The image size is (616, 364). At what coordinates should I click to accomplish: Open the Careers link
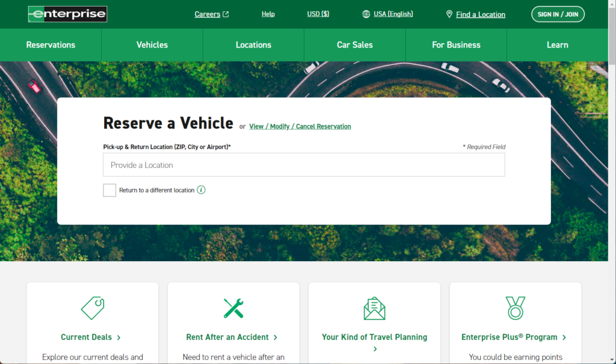click(x=208, y=14)
